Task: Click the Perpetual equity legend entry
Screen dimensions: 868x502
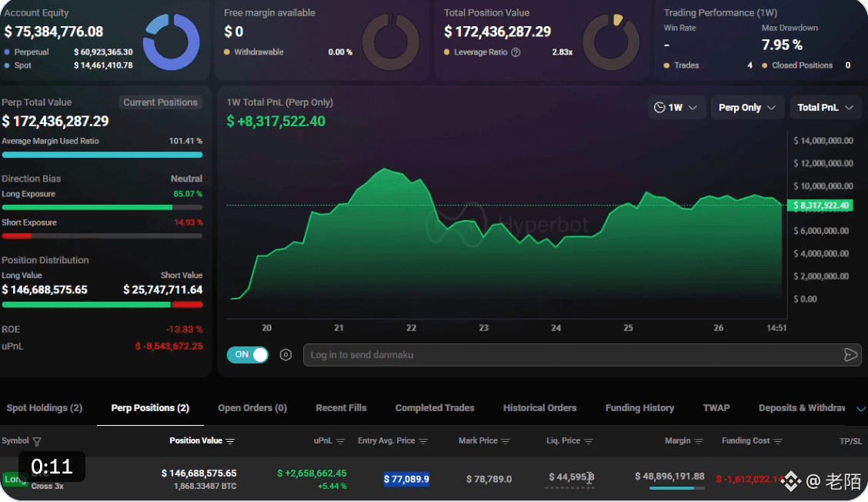Action: [27, 52]
